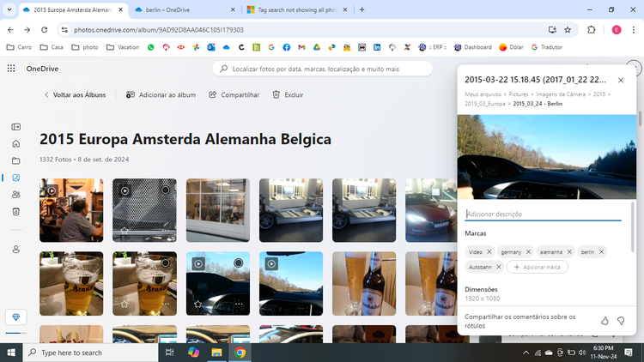Toggle selection circle on car dashboard video
644x362 pixels.
(238, 263)
